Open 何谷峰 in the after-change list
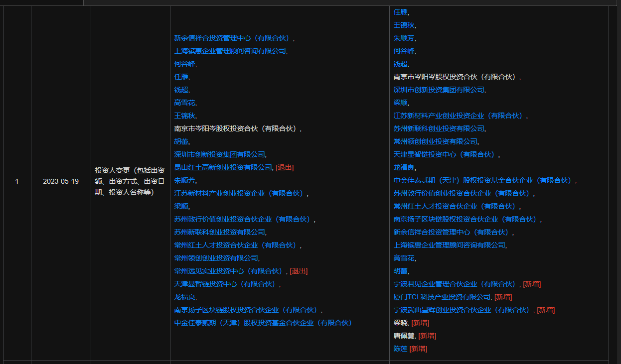This screenshot has width=621, height=364. click(x=403, y=51)
